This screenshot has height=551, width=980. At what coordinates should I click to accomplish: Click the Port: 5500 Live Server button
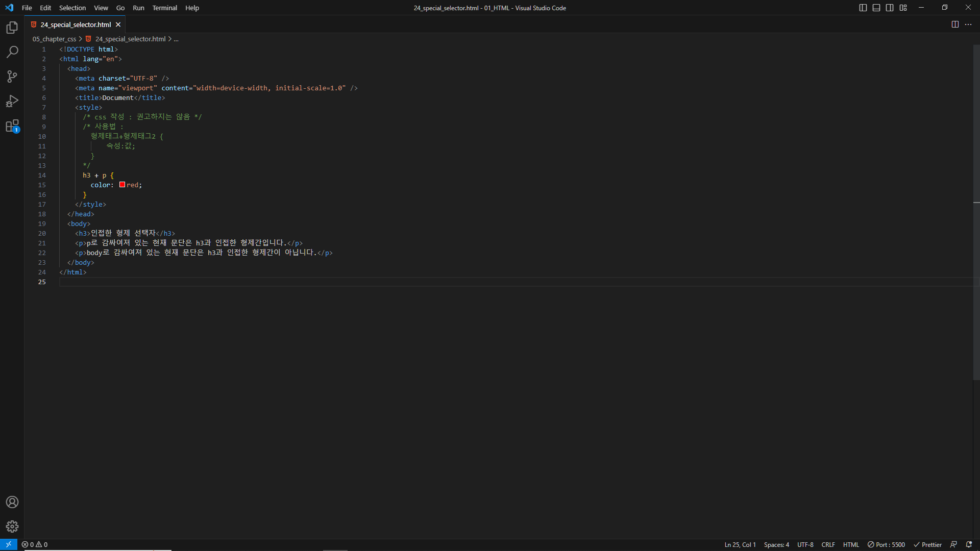tap(886, 545)
